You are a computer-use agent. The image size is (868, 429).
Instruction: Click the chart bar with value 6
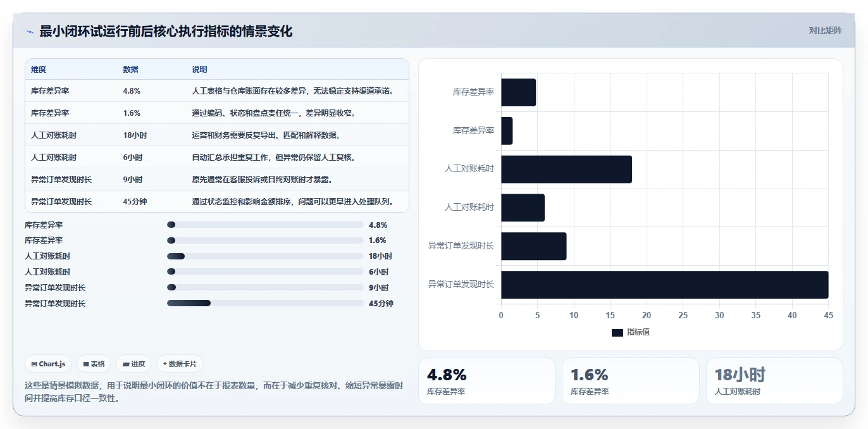tap(523, 208)
